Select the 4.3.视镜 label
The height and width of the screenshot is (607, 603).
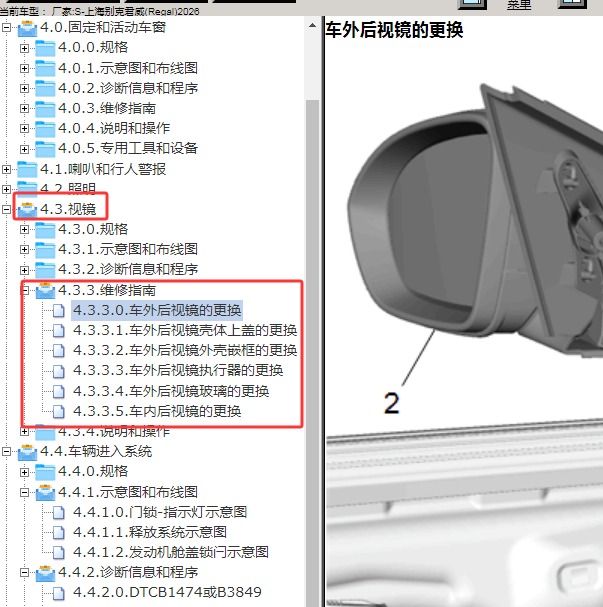(x=68, y=209)
